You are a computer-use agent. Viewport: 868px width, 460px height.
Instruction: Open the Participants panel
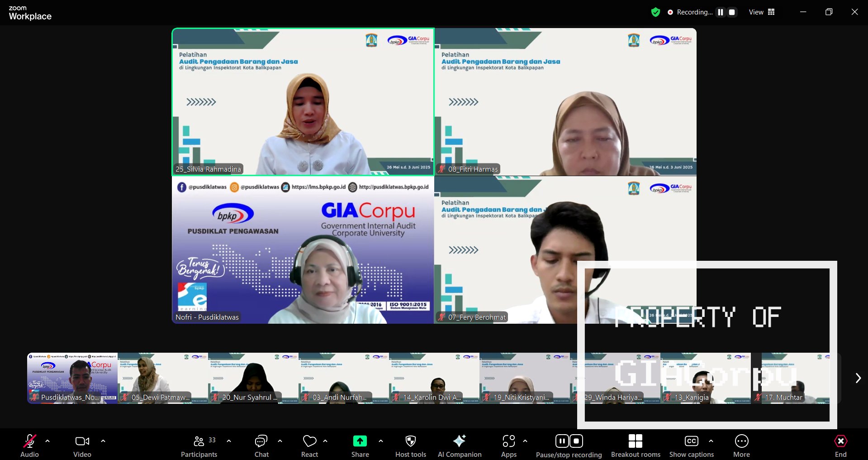point(199,446)
